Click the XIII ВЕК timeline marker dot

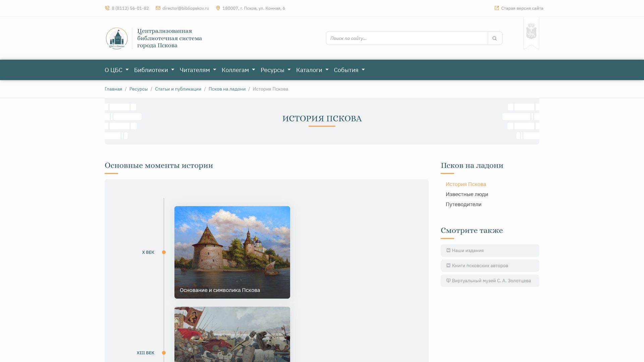164,353
